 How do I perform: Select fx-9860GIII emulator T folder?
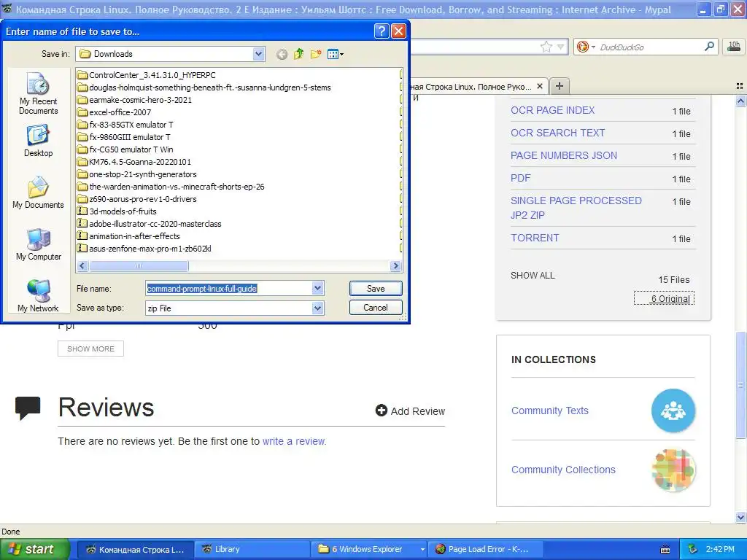pos(124,137)
